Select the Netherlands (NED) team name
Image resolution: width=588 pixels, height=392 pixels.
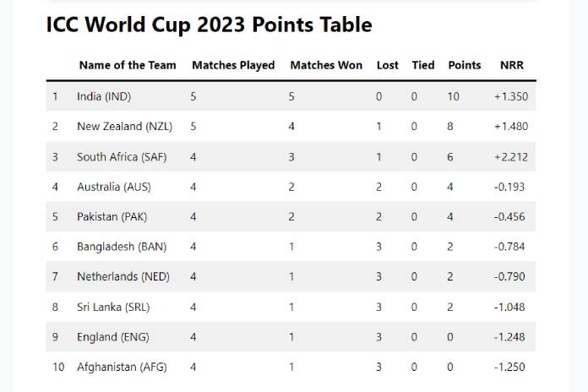(x=123, y=277)
